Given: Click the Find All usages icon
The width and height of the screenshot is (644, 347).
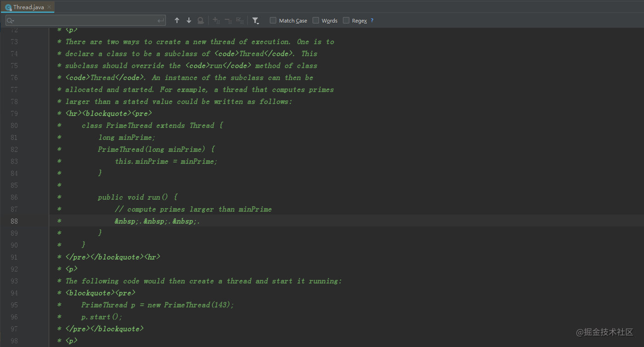Looking at the screenshot, I should (200, 20).
